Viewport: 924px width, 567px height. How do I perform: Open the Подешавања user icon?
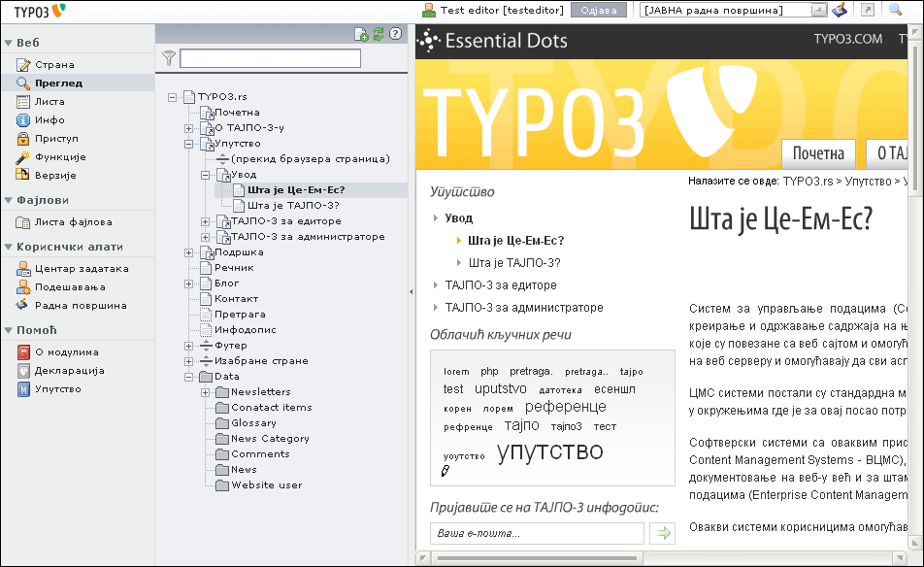[x=23, y=287]
